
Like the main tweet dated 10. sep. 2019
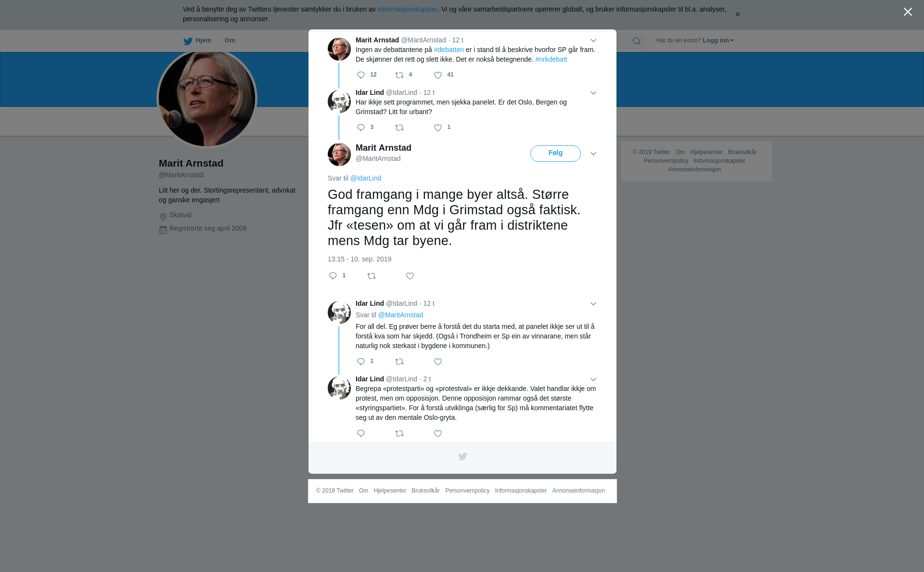coord(410,276)
